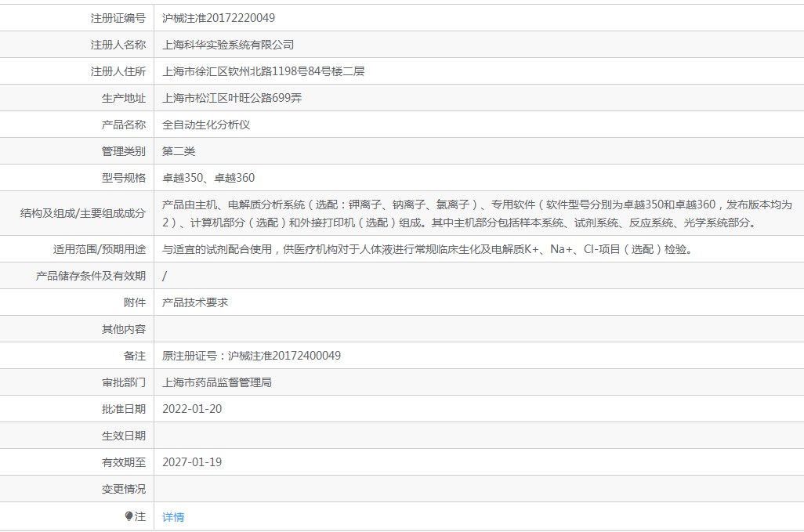
Task: Click the 生效日期 label
Action: click(124, 436)
